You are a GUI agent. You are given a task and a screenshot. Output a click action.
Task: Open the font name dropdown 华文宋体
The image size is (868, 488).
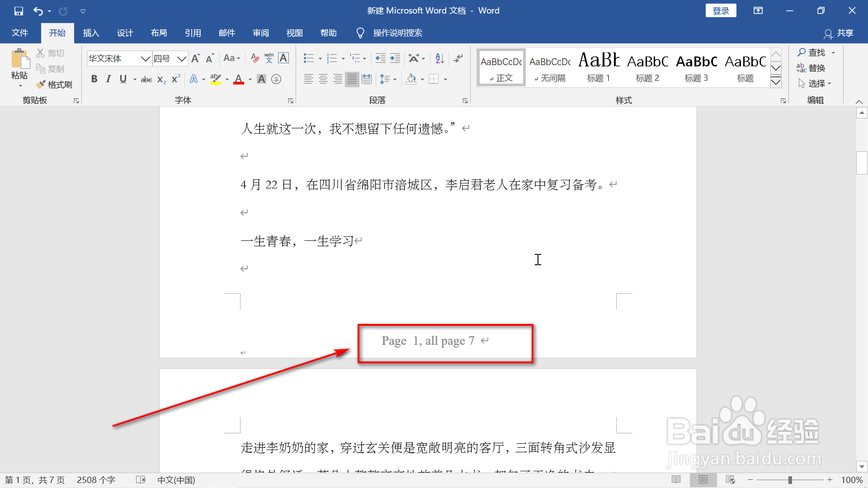click(145, 59)
